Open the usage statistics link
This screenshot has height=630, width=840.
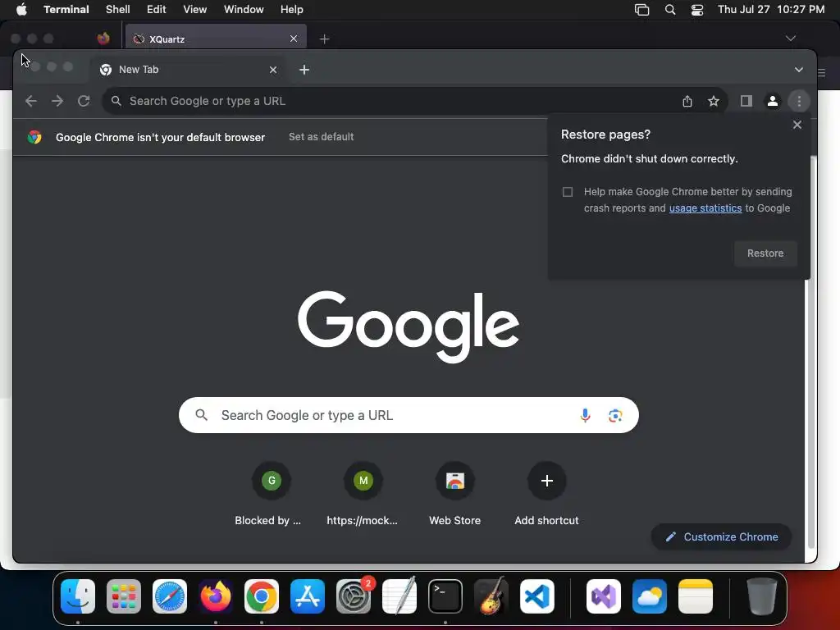tap(705, 208)
